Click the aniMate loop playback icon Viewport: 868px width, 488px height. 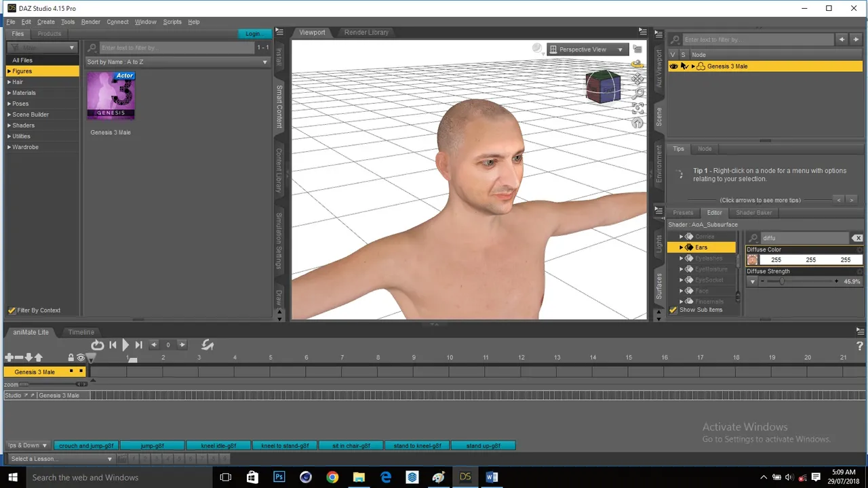coord(98,345)
